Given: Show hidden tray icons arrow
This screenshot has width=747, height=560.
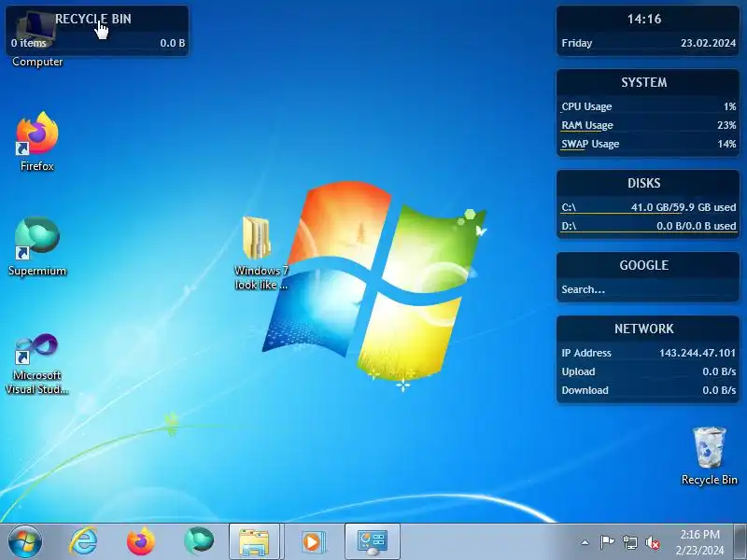Looking at the screenshot, I should (x=585, y=542).
